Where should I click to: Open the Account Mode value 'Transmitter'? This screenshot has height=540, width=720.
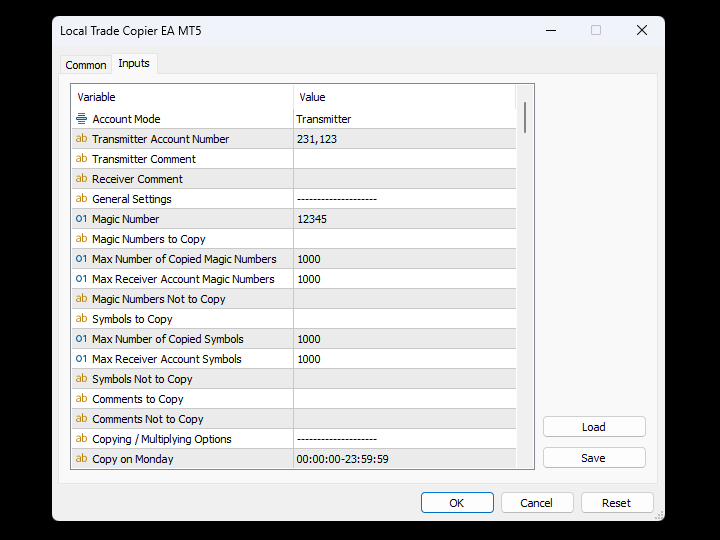[x=405, y=119]
